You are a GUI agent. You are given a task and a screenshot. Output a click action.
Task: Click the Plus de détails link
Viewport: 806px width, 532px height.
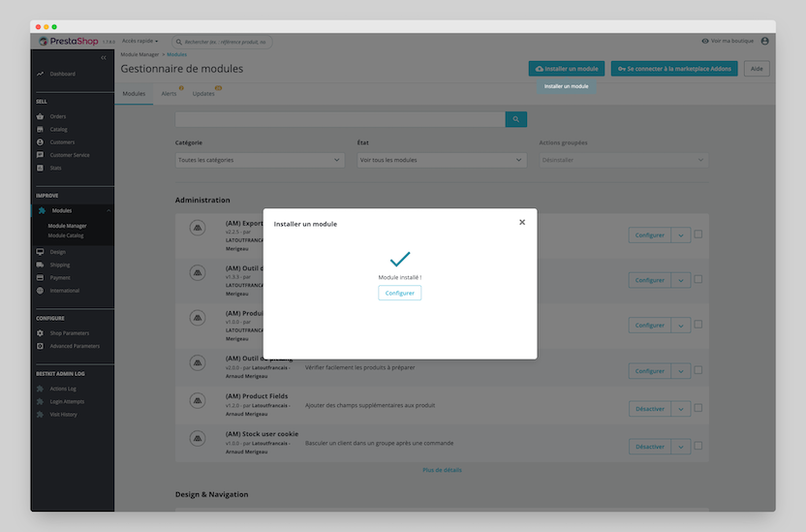(442, 470)
